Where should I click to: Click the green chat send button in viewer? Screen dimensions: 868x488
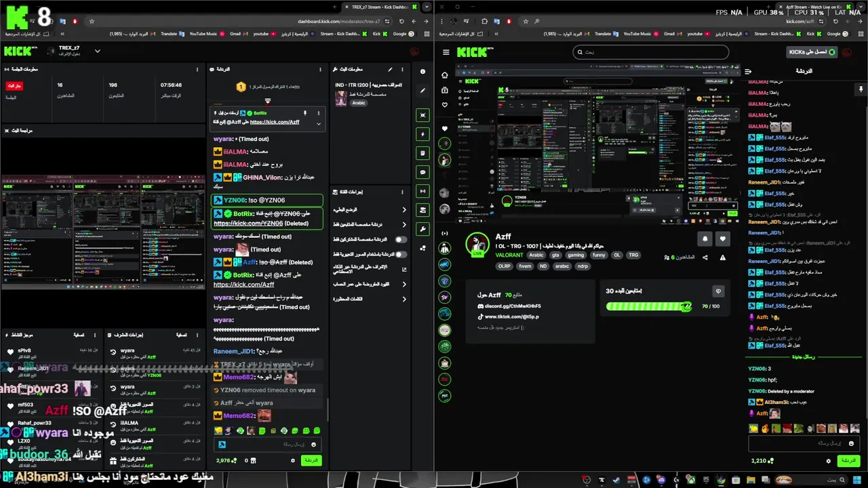(848, 460)
